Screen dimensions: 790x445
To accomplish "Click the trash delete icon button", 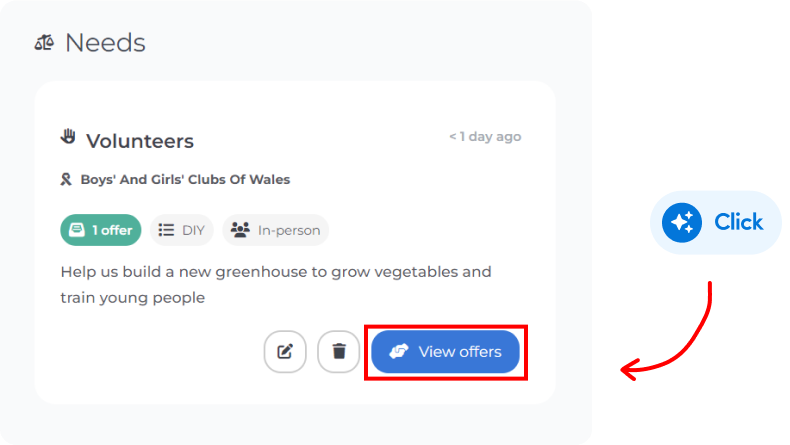I will click(339, 351).
